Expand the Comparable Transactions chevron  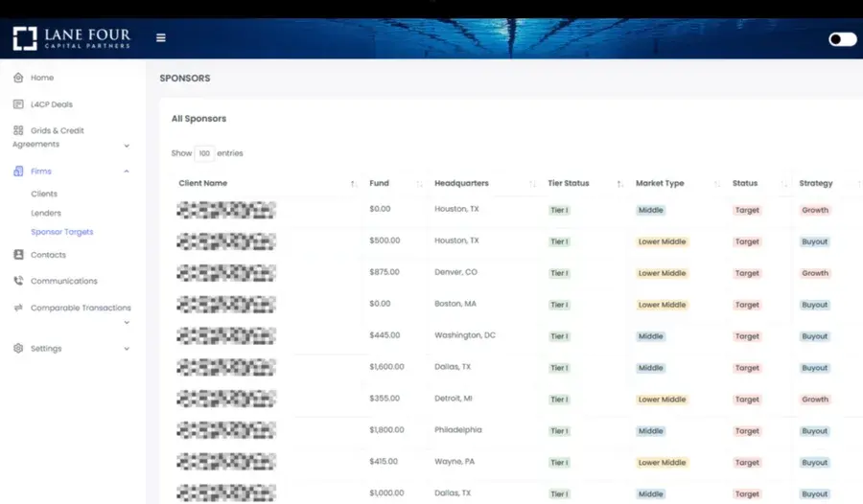[x=127, y=323]
